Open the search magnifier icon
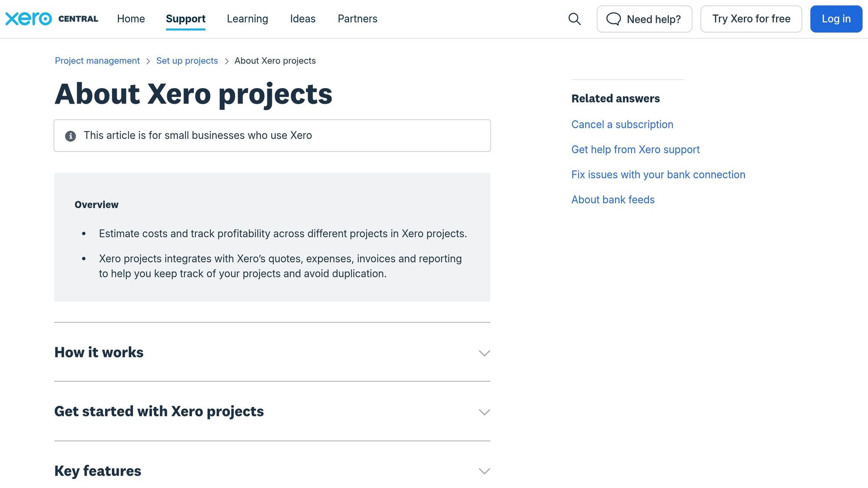868x488 pixels. click(x=574, y=19)
